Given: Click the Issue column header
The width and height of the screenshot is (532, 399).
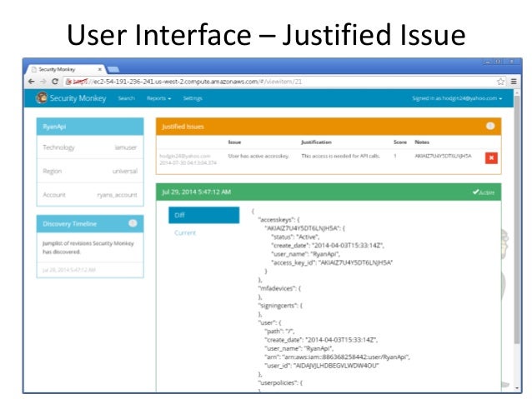Looking at the screenshot, I should 234,142.
